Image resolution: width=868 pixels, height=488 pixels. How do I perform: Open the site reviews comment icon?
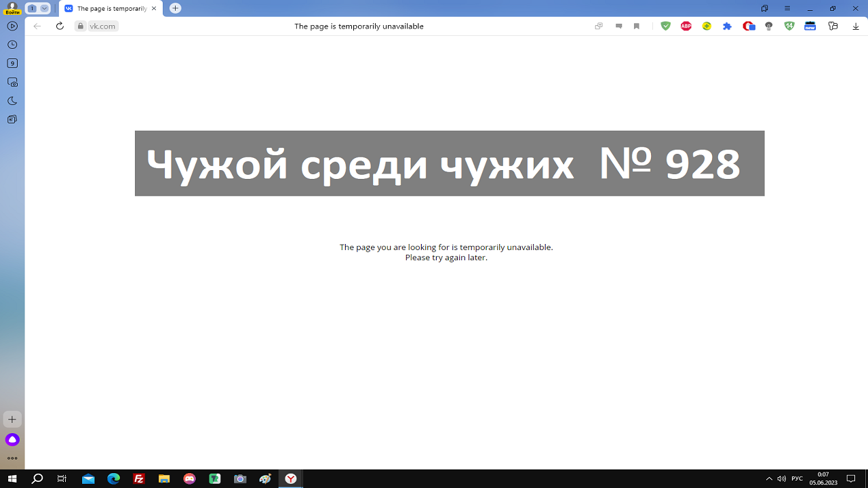coord(618,26)
